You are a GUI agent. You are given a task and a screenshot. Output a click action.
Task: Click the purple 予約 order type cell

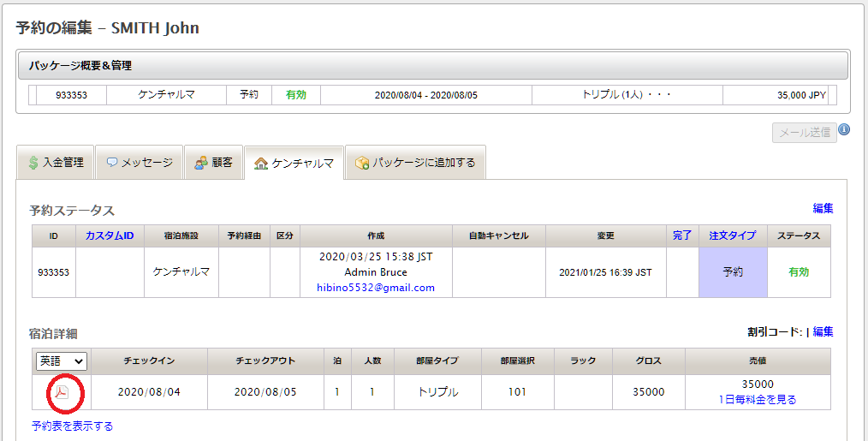(733, 272)
